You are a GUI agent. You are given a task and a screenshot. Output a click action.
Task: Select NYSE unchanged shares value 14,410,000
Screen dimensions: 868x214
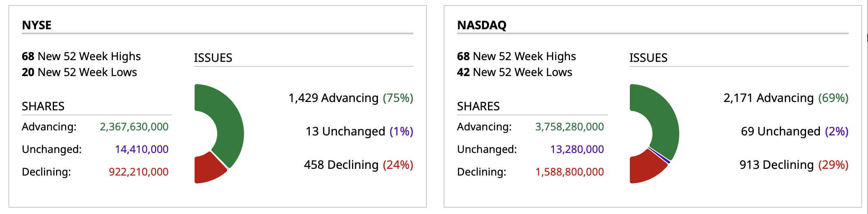click(x=141, y=149)
